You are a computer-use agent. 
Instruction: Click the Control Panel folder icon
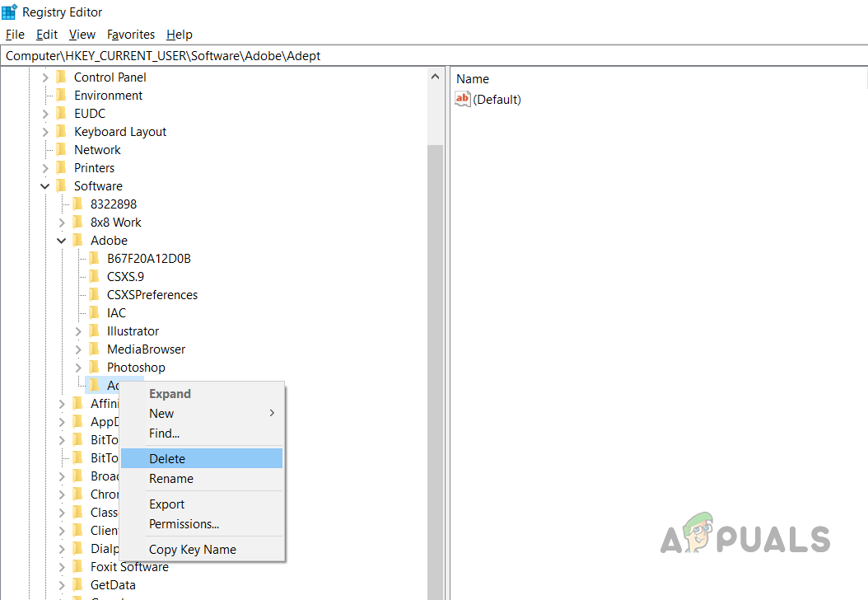click(62, 77)
